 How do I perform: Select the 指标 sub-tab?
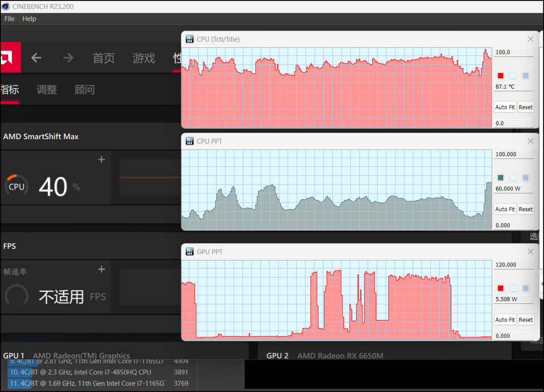(x=10, y=90)
